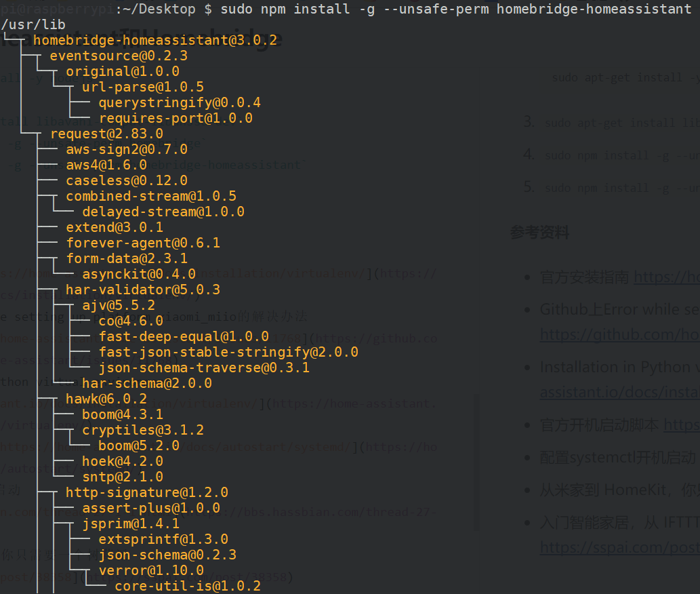The image size is (700, 594).
Task: Select caseless@0.12.0 row
Action: click(x=127, y=180)
